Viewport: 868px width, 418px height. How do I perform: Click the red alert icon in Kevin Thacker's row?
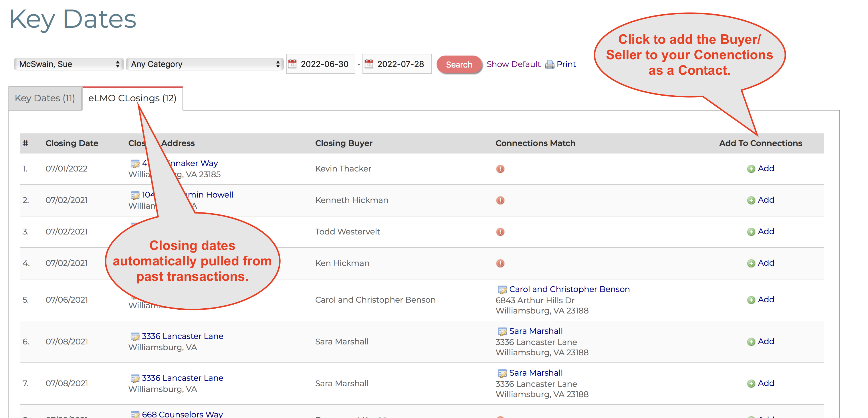[500, 169]
